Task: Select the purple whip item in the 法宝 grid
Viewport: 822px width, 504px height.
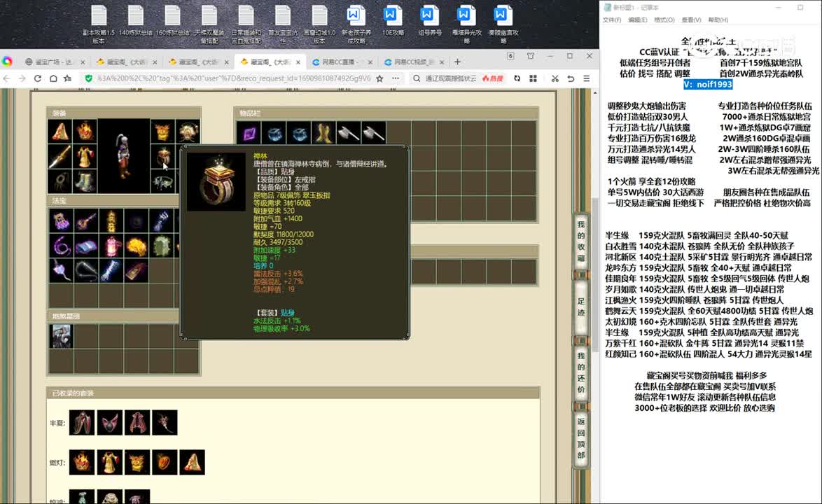Action: click(61, 246)
